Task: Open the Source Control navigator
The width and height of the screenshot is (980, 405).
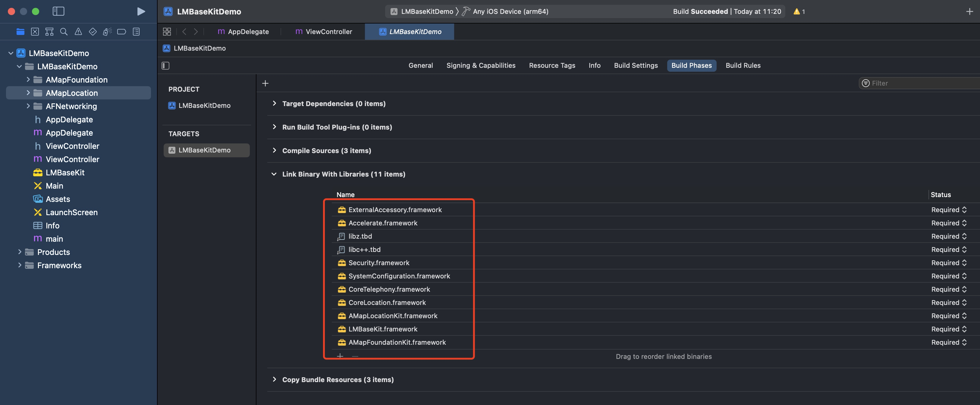Action: point(35,32)
